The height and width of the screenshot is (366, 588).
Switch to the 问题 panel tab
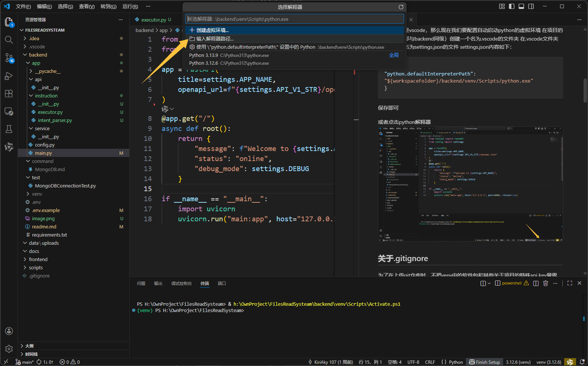141,283
